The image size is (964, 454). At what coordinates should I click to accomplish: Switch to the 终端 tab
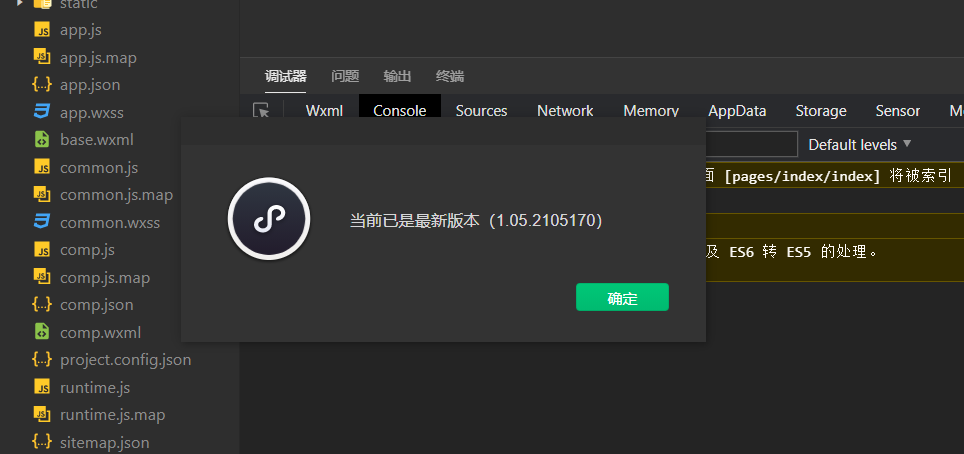coord(450,76)
